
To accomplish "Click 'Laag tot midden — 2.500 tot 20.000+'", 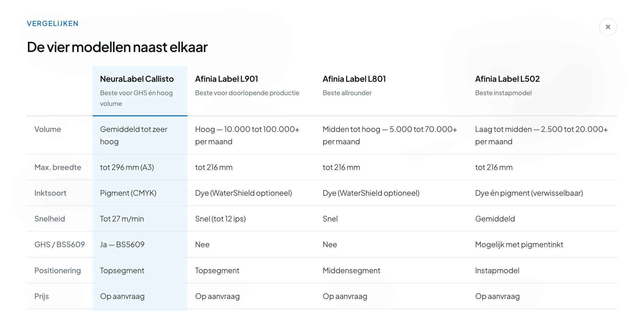I will click(541, 129).
